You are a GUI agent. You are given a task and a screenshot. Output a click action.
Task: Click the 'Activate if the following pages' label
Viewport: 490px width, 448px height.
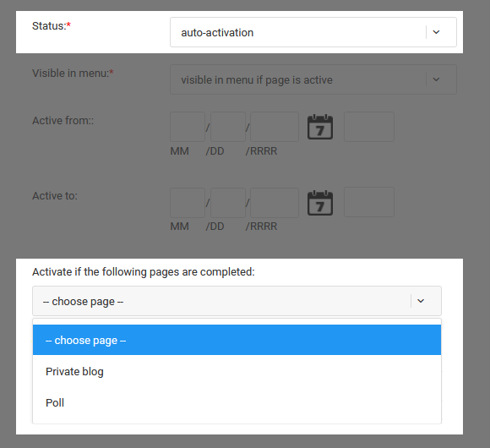pos(144,272)
